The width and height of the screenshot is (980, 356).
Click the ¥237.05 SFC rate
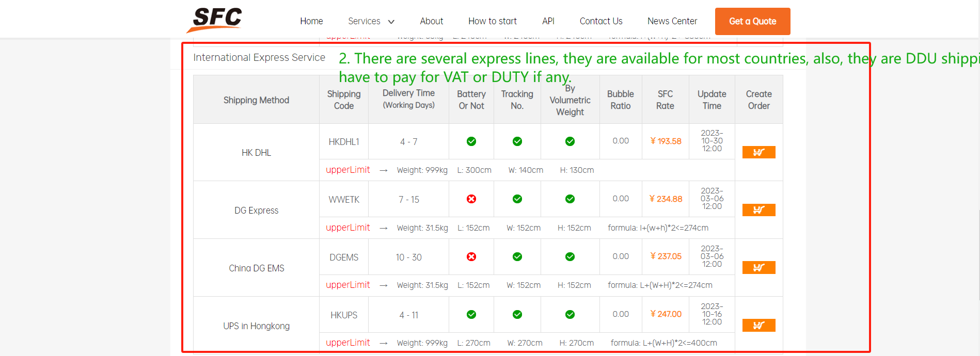tap(666, 256)
